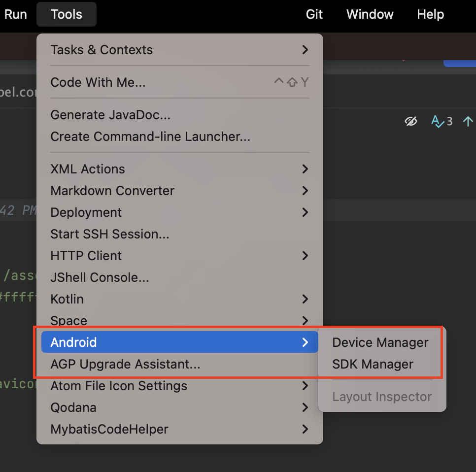Click Create Command-line Launcher...

tap(180, 136)
